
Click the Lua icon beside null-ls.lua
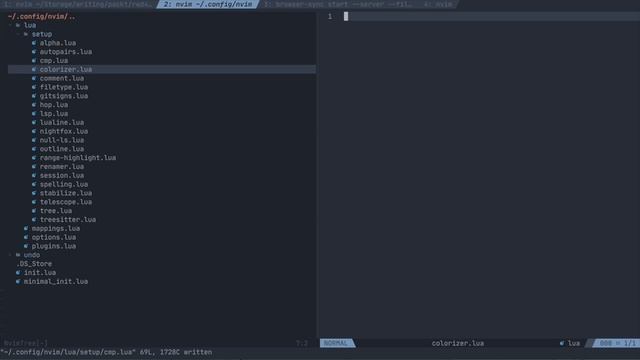tap(34, 140)
